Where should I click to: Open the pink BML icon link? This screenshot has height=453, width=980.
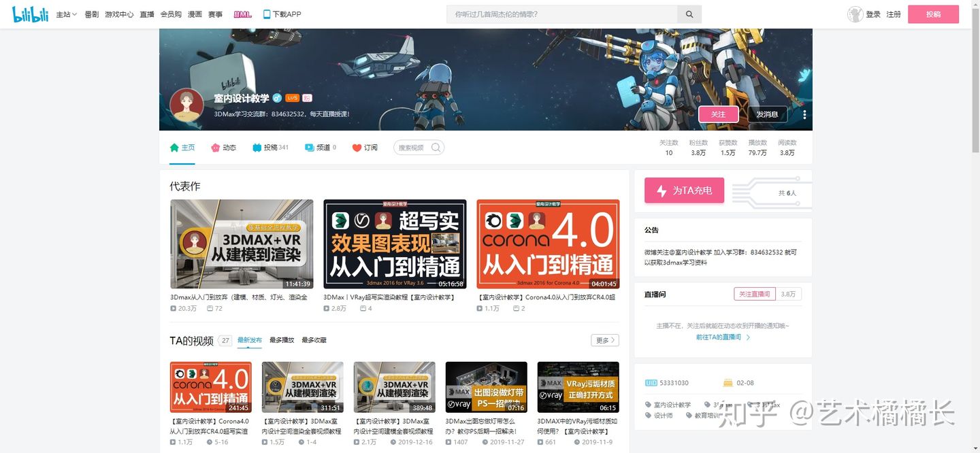point(242,14)
